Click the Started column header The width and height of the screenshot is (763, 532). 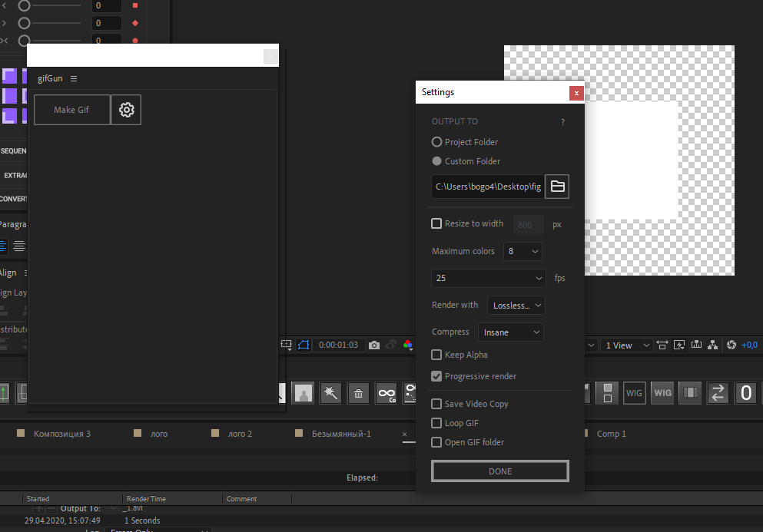38,499
